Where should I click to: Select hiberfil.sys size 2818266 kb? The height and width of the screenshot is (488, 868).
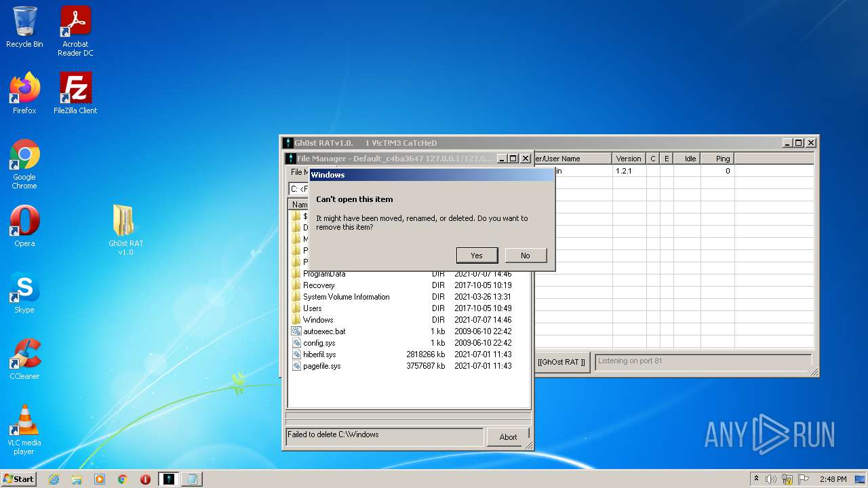[425, 354]
